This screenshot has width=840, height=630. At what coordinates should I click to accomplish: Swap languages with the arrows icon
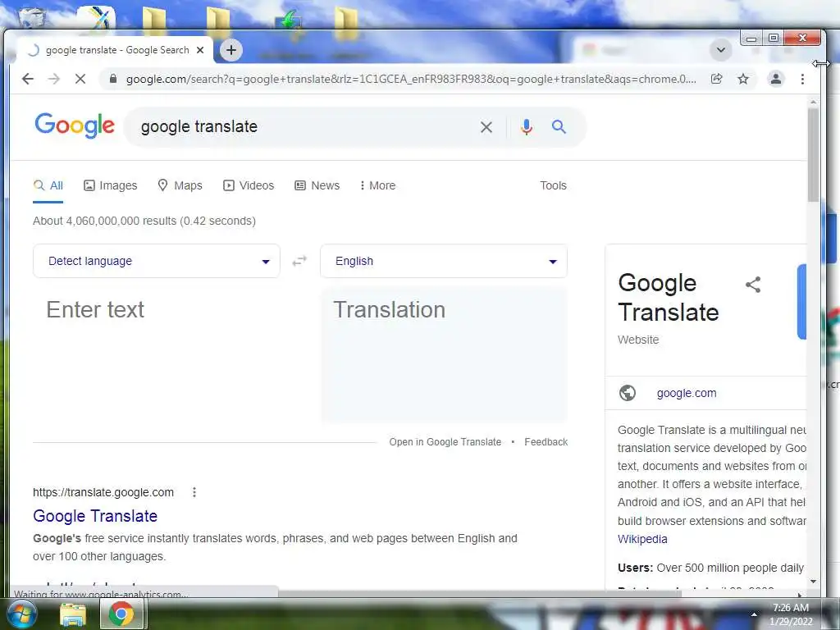point(299,261)
